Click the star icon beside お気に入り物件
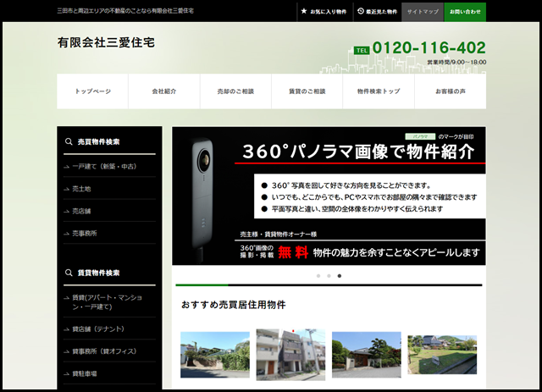This screenshot has width=542, height=392. point(304,11)
